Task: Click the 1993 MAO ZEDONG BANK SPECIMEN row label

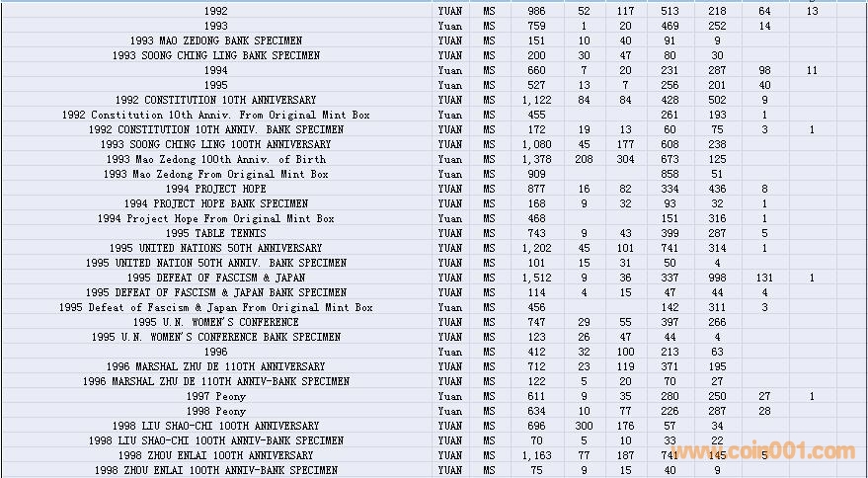Action: [215, 40]
